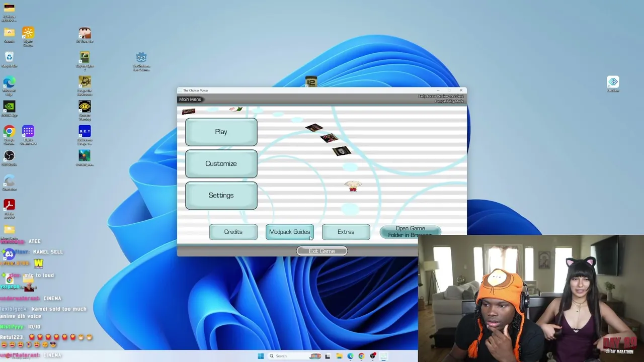Click the Windows Start button
Viewport: 644px width, 362px height.
coord(261,356)
